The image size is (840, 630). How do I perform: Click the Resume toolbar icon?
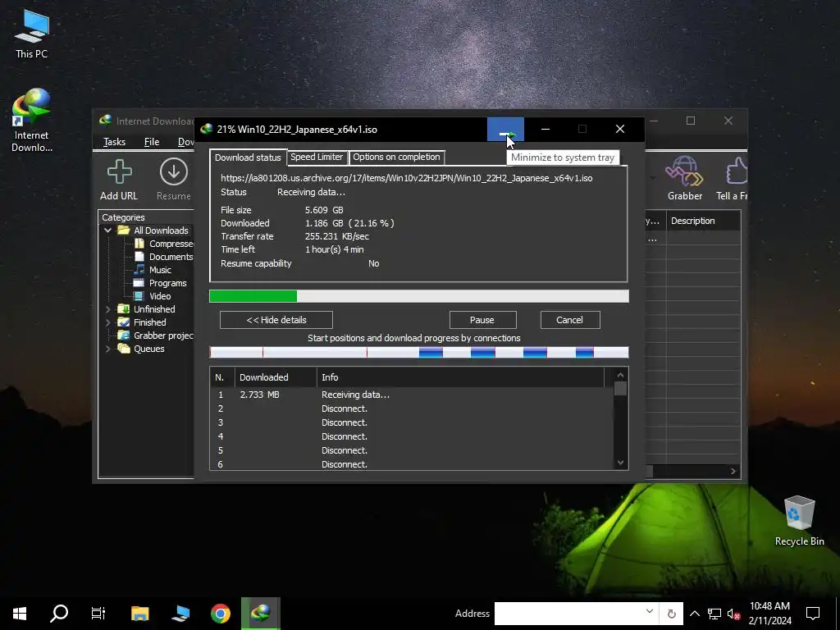(174, 180)
